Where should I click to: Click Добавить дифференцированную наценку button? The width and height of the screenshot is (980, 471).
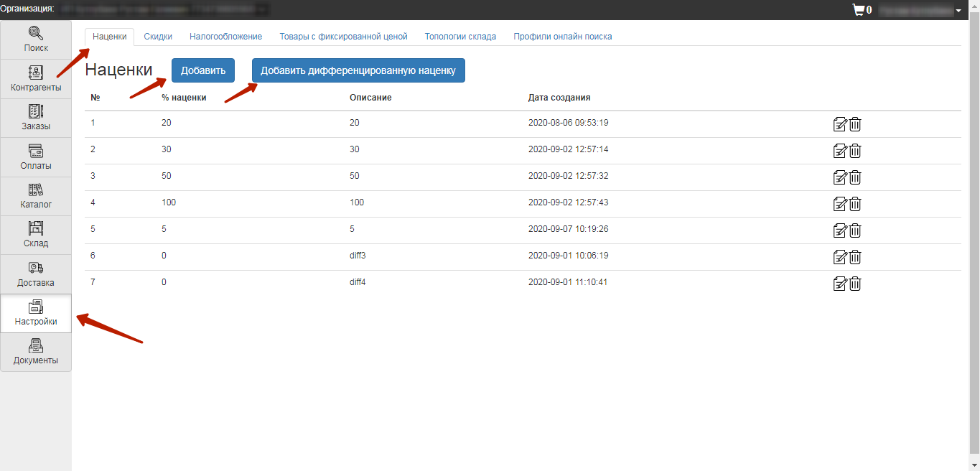coord(358,70)
